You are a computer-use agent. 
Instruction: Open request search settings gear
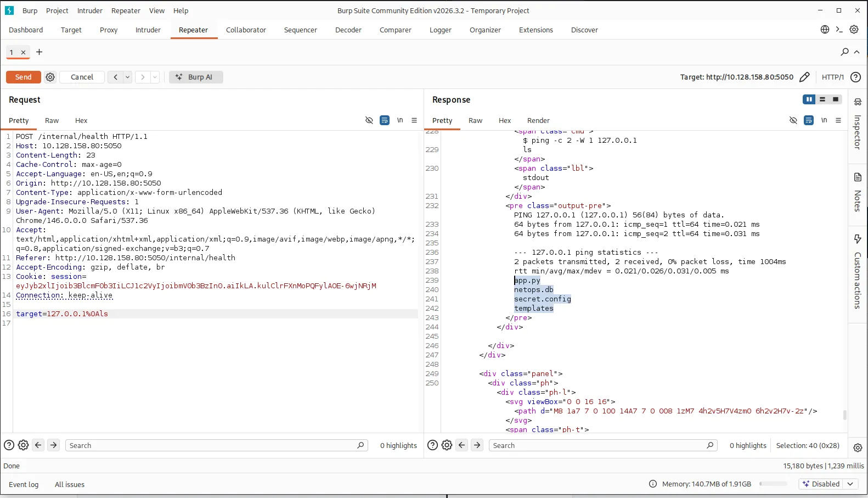23,445
